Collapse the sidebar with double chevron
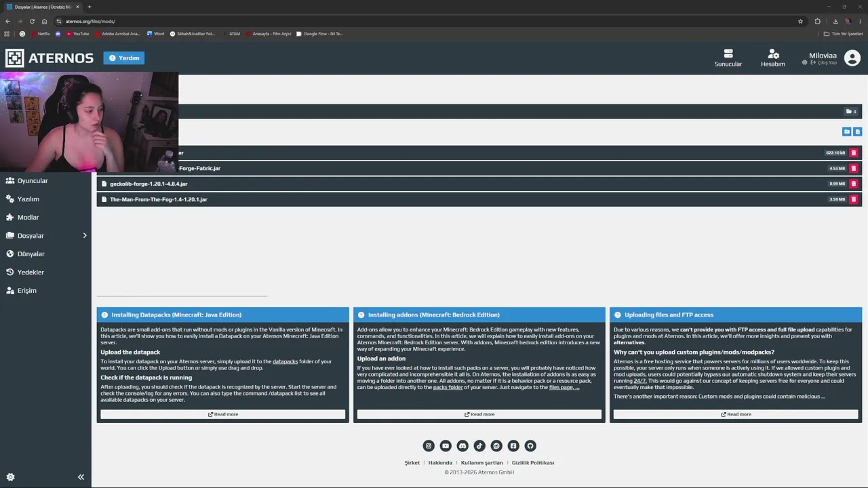This screenshot has height=488, width=868. 81,477
